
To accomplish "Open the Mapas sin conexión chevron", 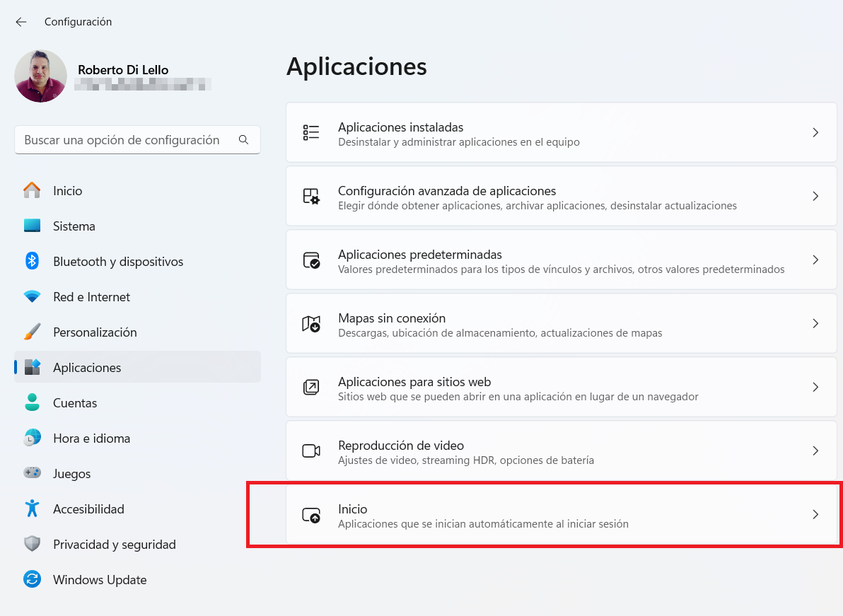I will 815,324.
